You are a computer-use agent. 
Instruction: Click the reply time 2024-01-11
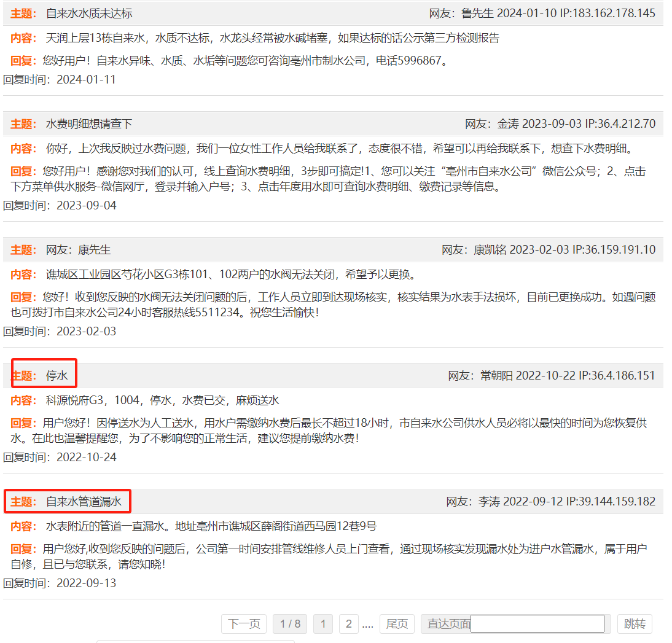point(86,80)
